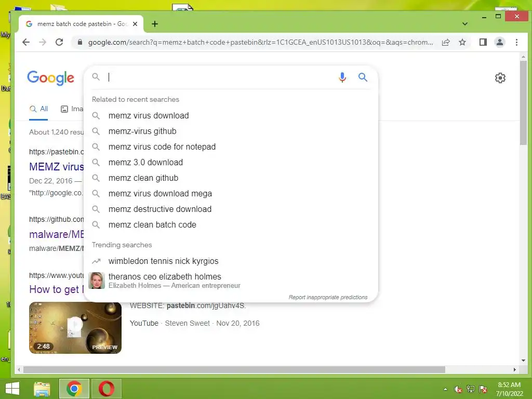532x399 pixels.
Task: Select suggestion memz-virus github
Action: coord(231,131)
